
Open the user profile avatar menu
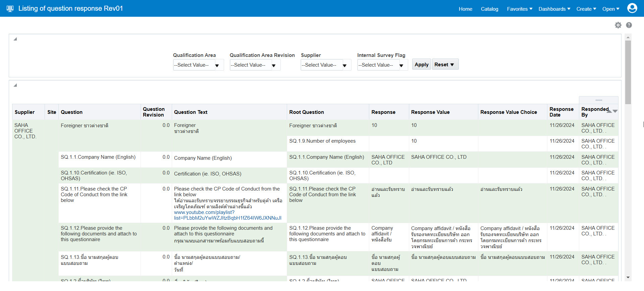(632, 8)
